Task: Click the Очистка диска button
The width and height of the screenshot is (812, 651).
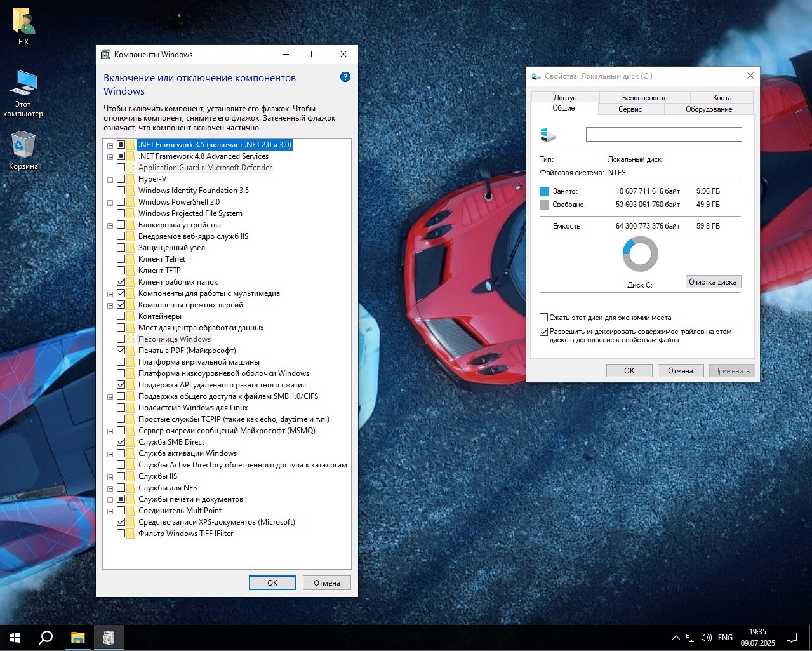Action: click(x=713, y=282)
